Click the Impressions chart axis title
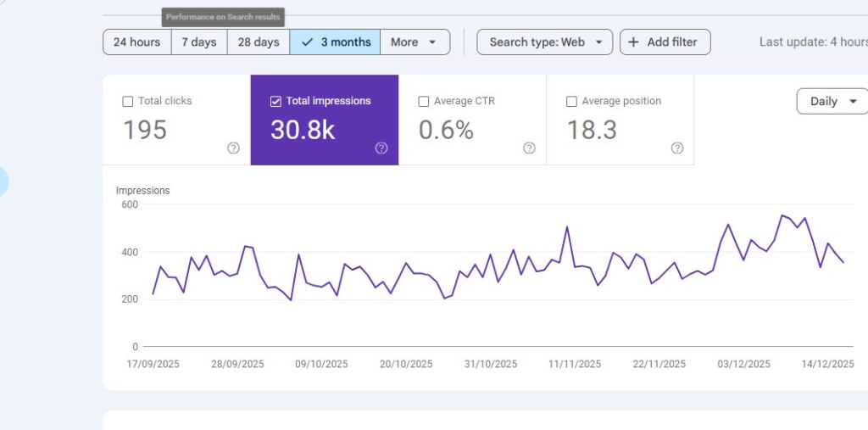This screenshot has height=430, width=868. pyautogui.click(x=142, y=191)
